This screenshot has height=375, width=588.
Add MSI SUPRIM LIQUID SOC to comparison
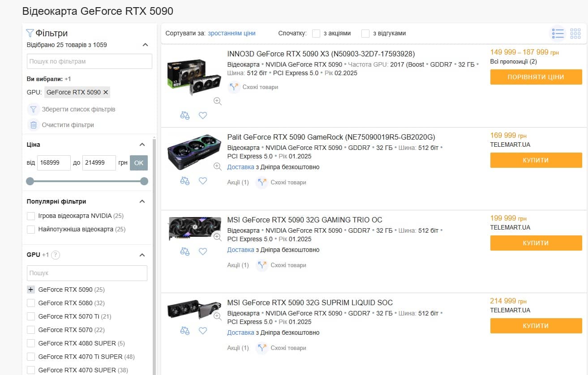[x=185, y=331]
